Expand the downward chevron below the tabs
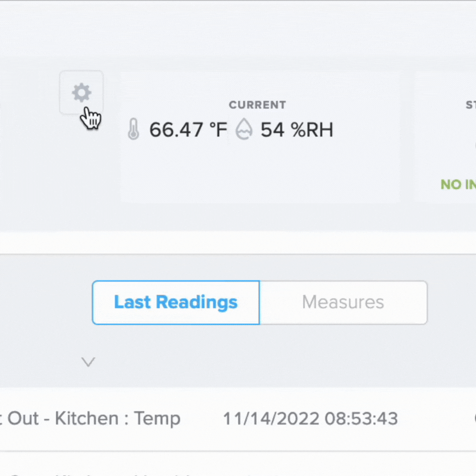Screen dimensions: 476x476 [88, 362]
